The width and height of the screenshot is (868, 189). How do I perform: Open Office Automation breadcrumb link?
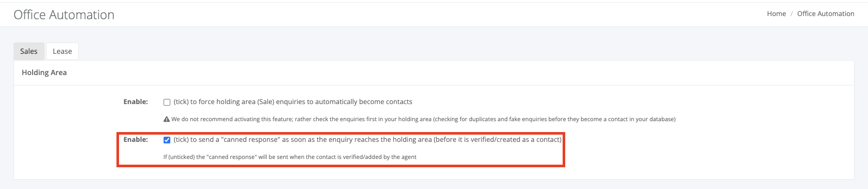tap(826, 14)
